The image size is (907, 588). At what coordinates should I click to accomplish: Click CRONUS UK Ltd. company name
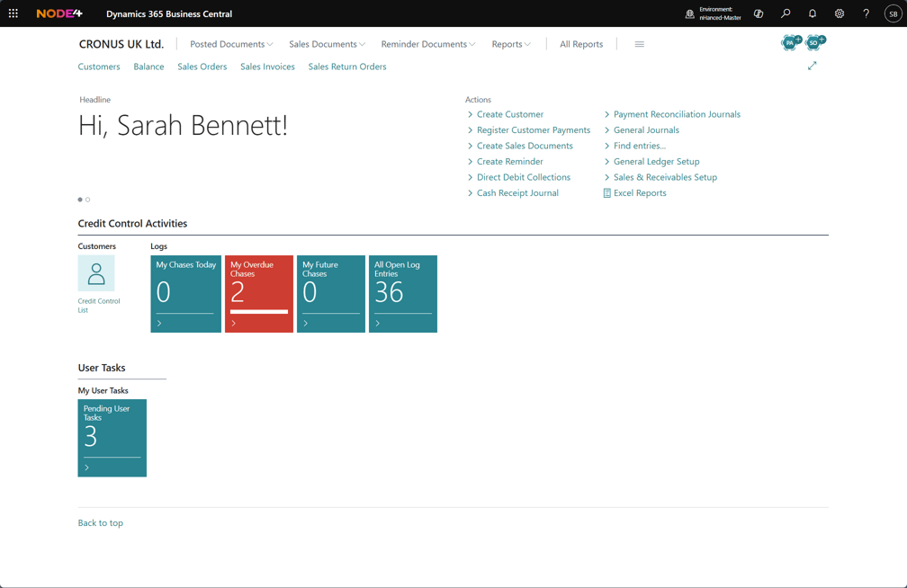(x=121, y=44)
